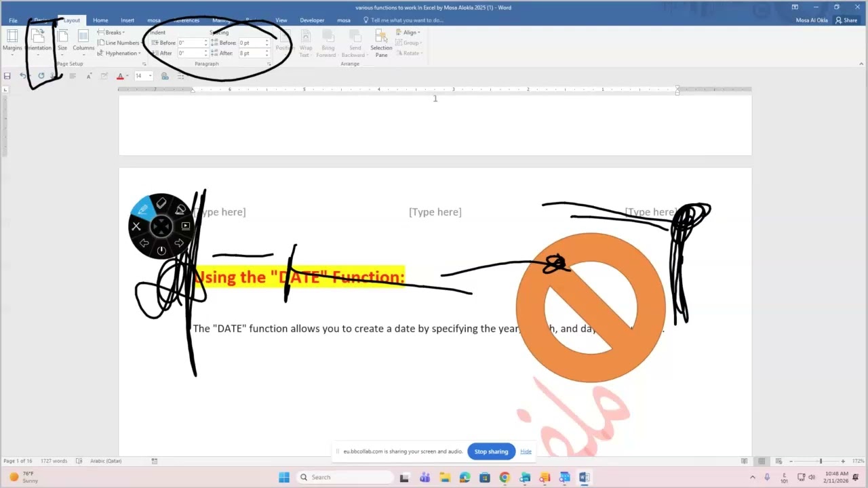Viewport: 868px width, 488px height.
Task: Expand the Breaks dropdown
Action: (x=111, y=32)
